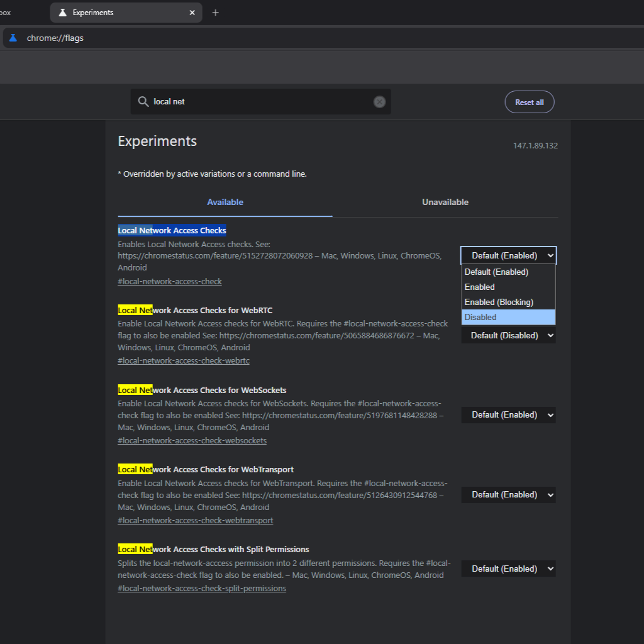Choose Enabled (Blocking) option

(x=508, y=302)
